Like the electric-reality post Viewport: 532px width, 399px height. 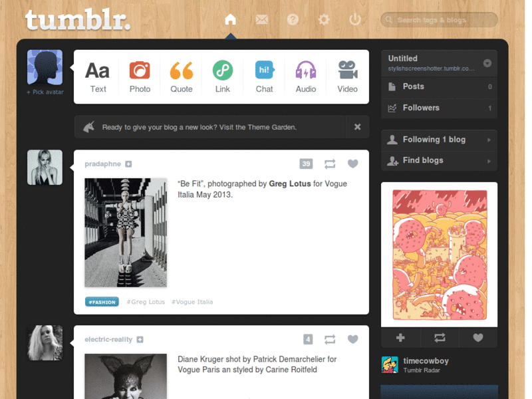tap(353, 339)
